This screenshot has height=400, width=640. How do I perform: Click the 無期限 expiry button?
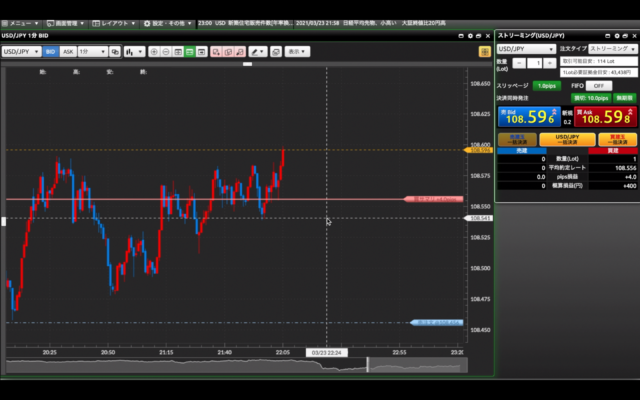624,98
